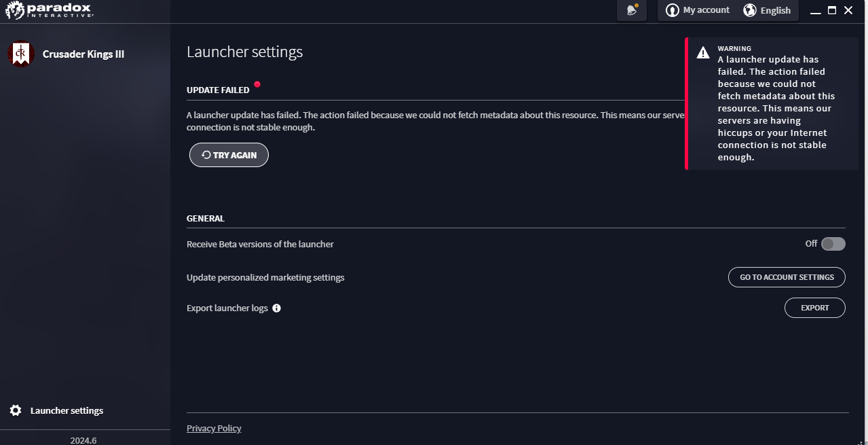
Task: Click the person icon beside My account
Action: click(673, 10)
